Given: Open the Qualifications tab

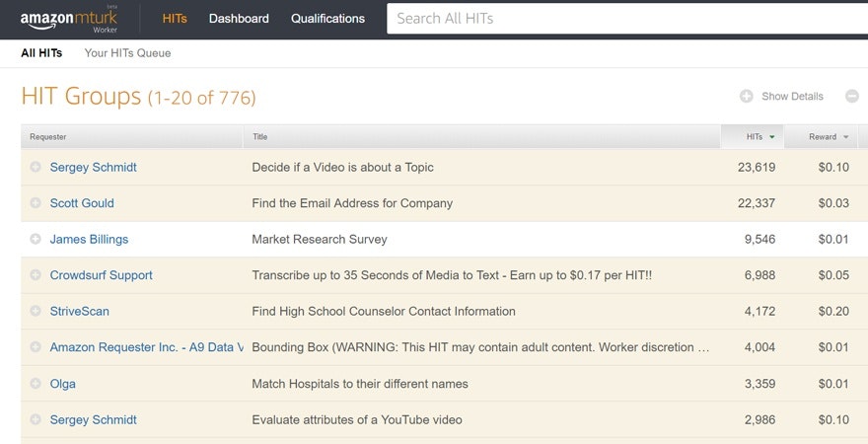Looking at the screenshot, I should click(327, 19).
